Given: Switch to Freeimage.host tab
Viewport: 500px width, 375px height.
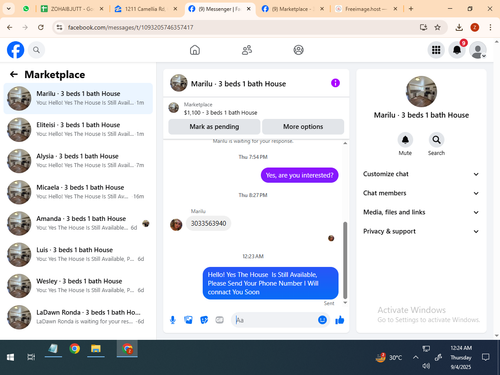Looking at the screenshot, I should pyautogui.click(x=365, y=9).
